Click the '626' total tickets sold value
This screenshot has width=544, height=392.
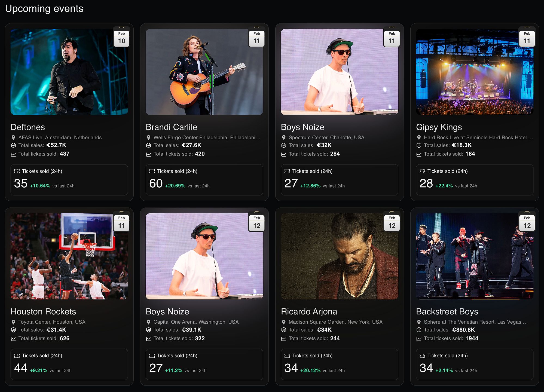pos(65,339)
